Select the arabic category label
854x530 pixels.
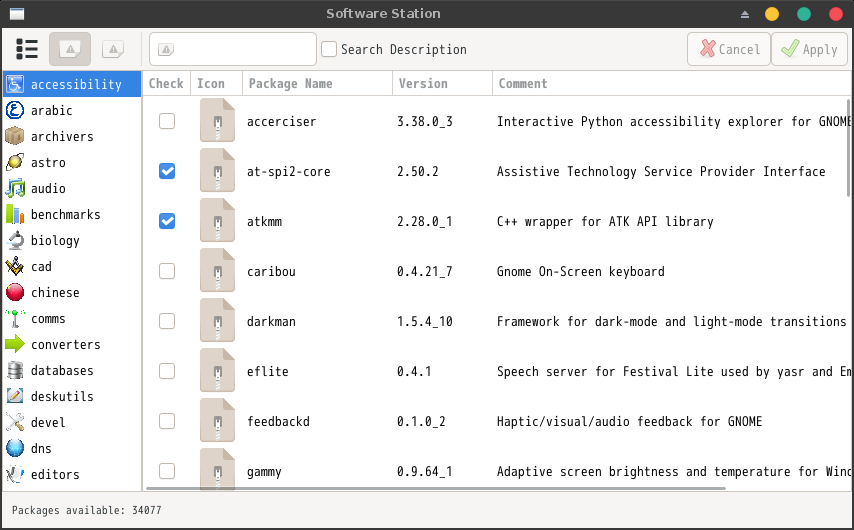(x=52, y=111)
